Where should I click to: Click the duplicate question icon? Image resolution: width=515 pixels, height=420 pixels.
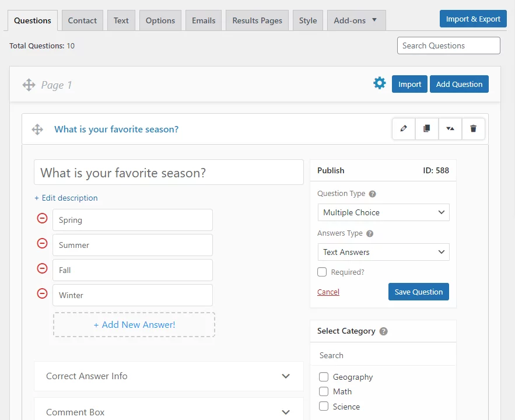click(x=427, y=129)
